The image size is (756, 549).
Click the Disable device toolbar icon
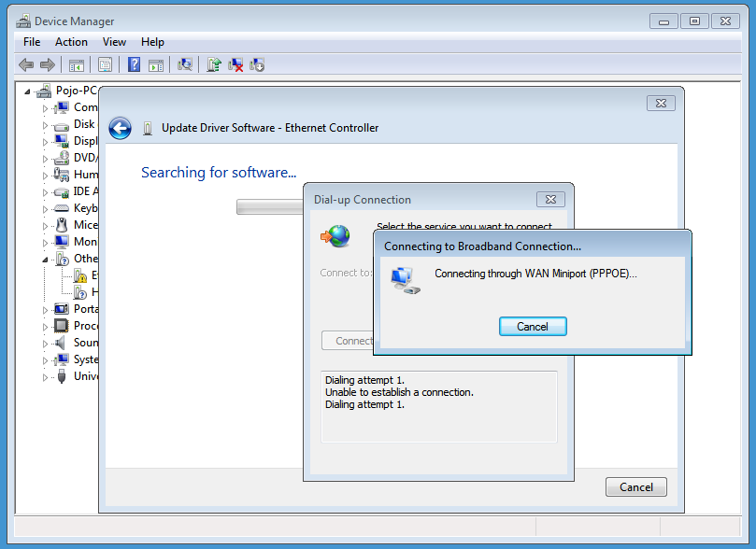click(257, 64)
